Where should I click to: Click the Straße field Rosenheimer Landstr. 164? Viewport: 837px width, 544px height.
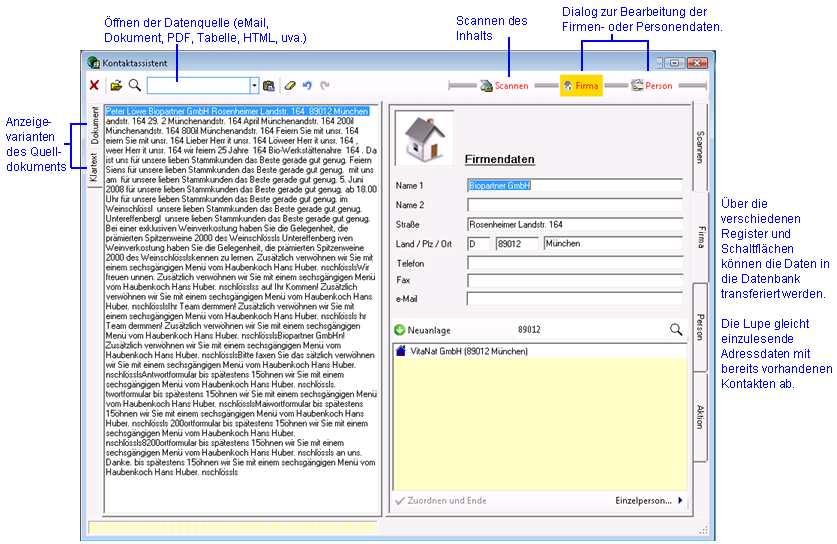(575, 225)
